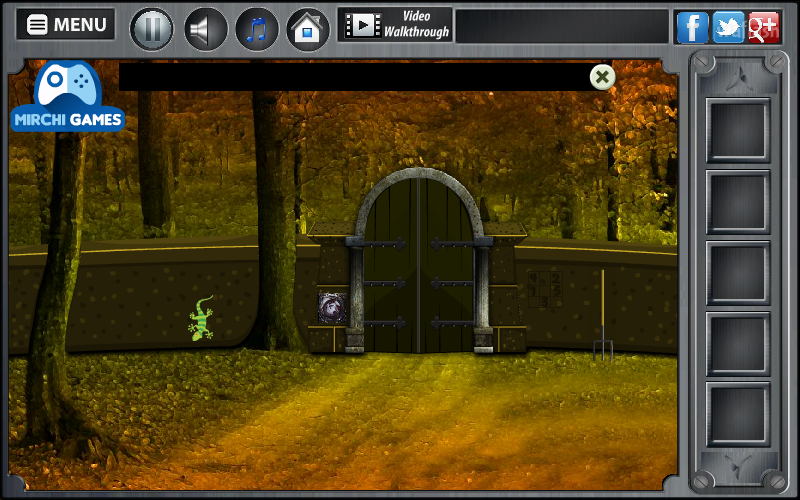
Task: Select the fifth inventory slot
Action: (x=738, y=414)
